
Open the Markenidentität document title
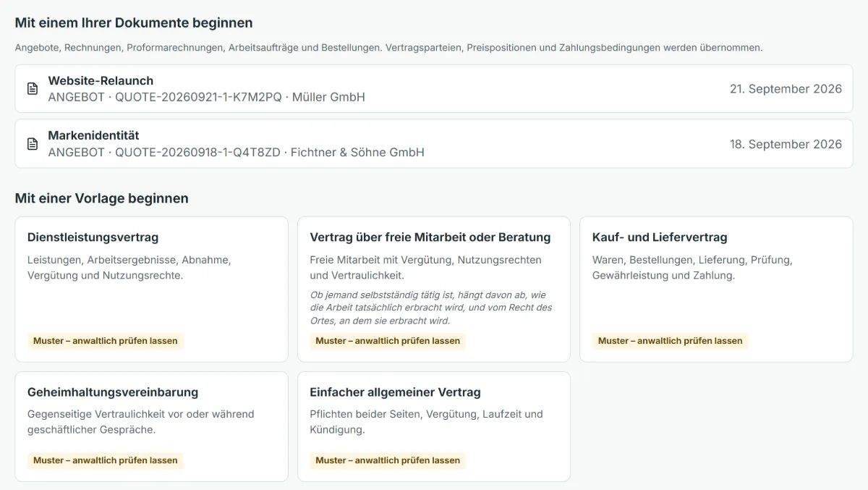click(x=93, y=135)
